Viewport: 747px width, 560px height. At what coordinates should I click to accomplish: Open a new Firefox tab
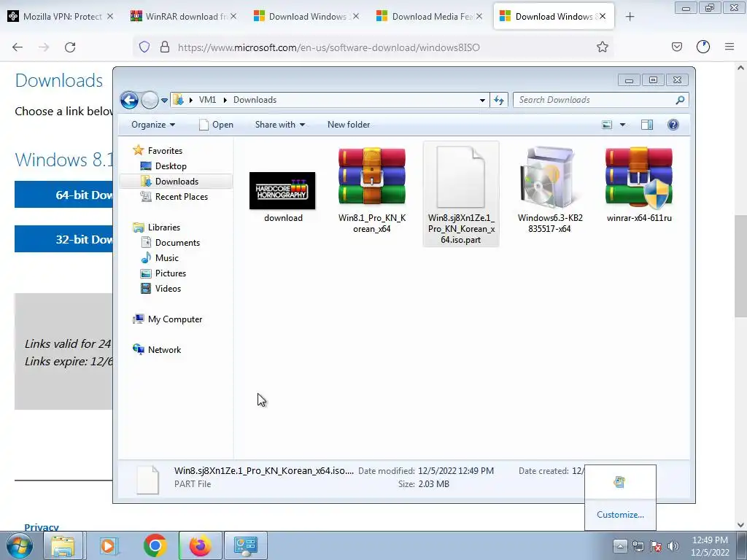pos(630,17)
